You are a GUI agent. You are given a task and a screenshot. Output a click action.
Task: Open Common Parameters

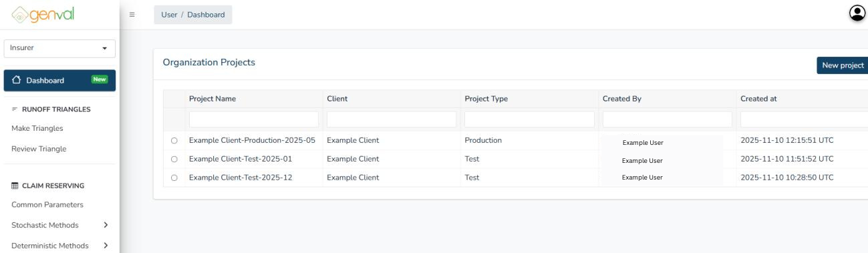(x=47, y=205)
